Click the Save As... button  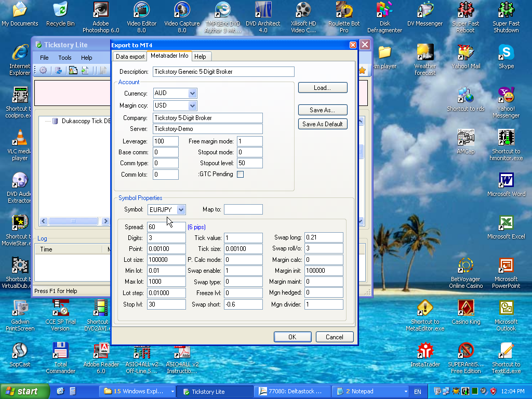[323, 110]
